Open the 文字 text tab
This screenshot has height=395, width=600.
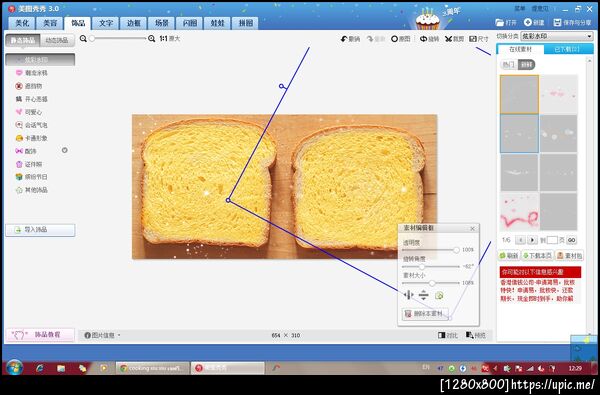point(106,23)
